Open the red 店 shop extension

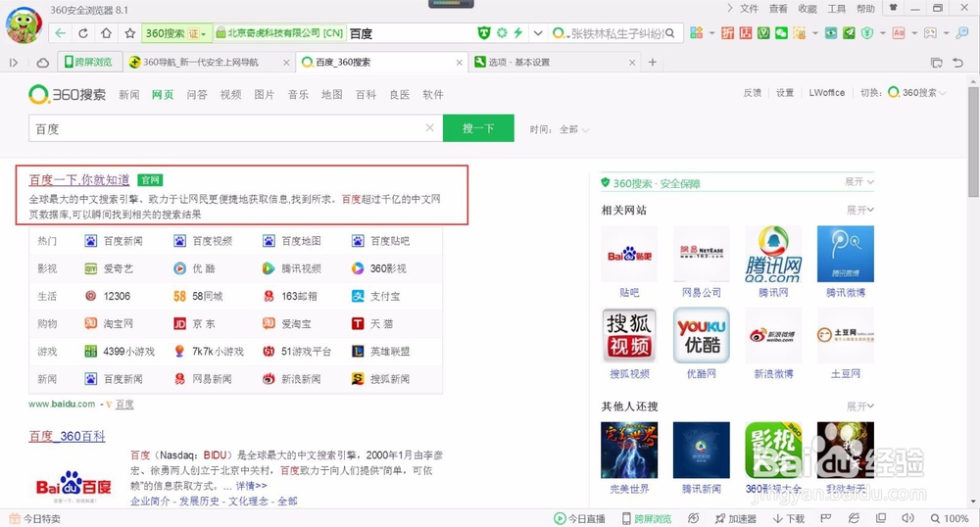pos(746,33)
